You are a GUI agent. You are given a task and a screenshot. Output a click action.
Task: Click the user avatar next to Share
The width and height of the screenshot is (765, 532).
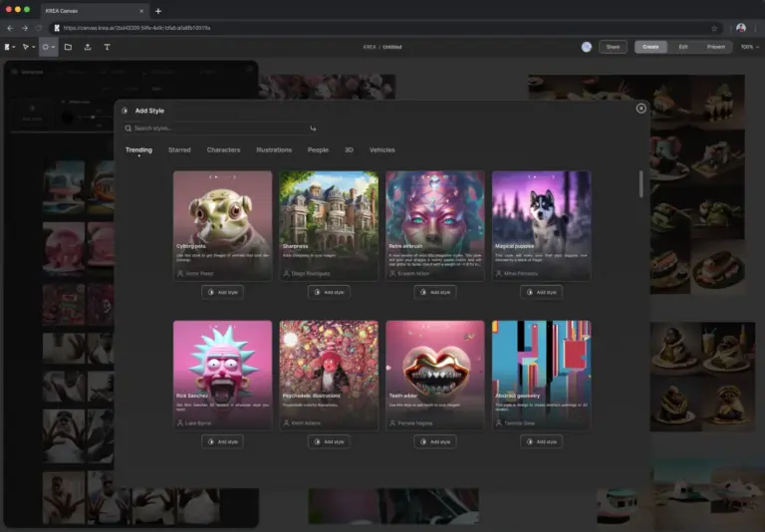[x=587, y=47]
